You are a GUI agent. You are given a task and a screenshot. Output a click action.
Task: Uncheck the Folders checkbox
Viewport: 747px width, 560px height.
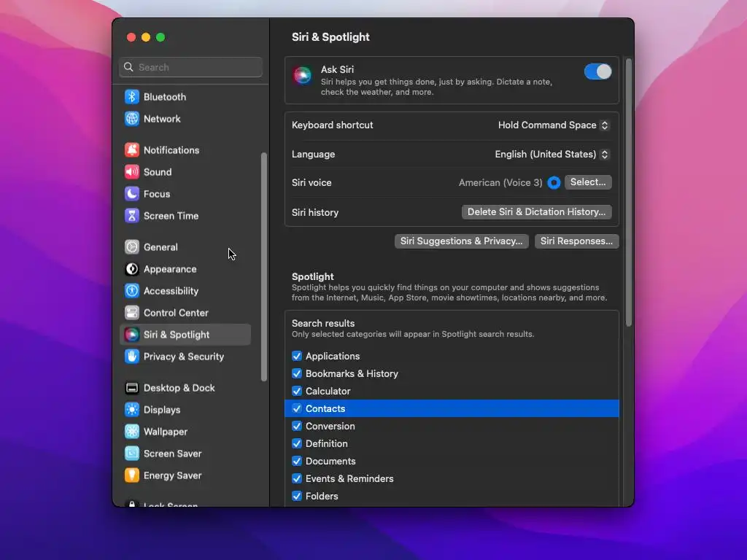(297, 496)
